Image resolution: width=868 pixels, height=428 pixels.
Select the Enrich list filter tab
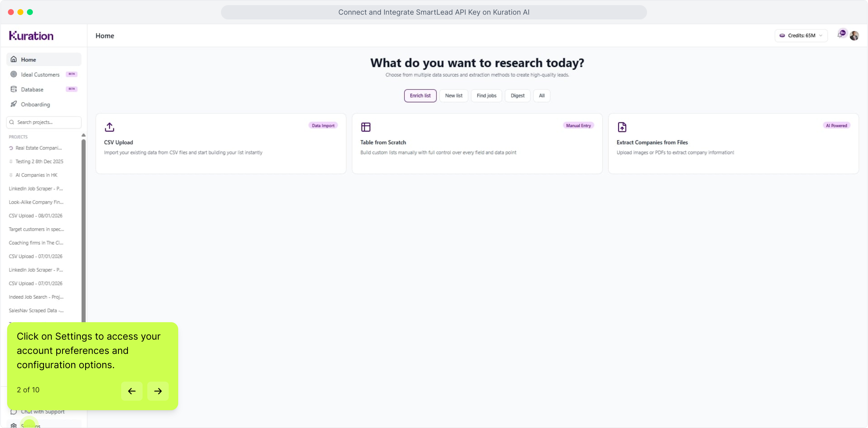(420, 96)
